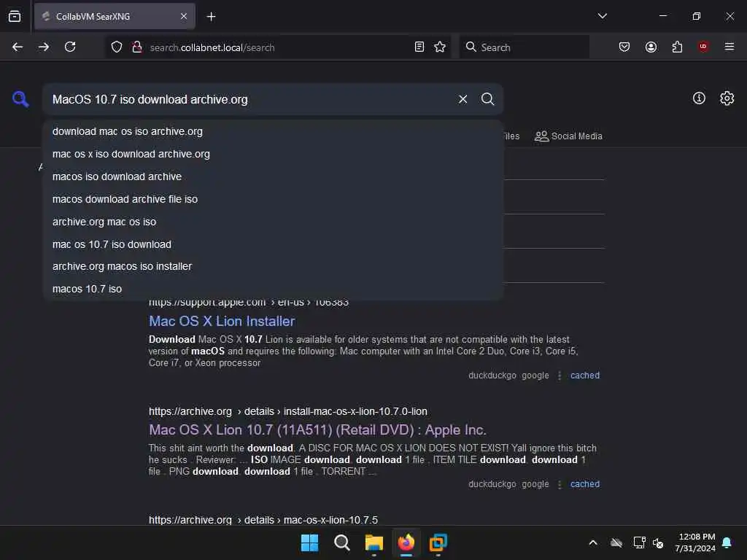Open the Firefox application menu
747x560 pixels.
[x=729, y=47]
